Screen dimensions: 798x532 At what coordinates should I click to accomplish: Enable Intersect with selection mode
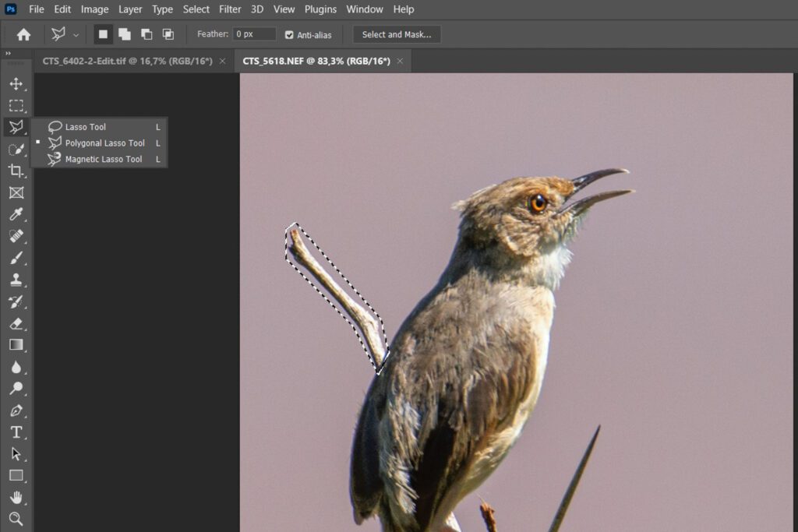pyautogui.click(x=168, y=34)
